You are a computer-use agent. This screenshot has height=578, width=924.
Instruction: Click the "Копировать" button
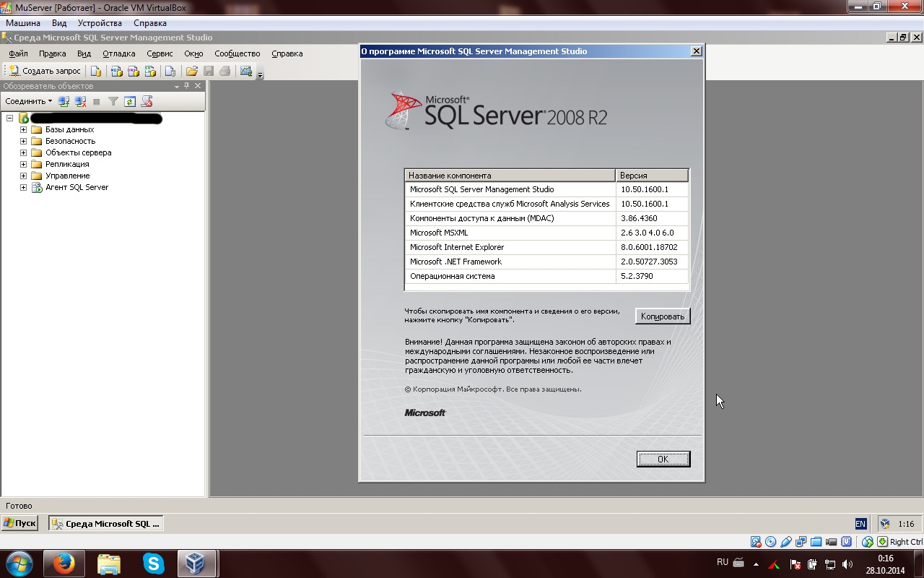tap(663, 316)
